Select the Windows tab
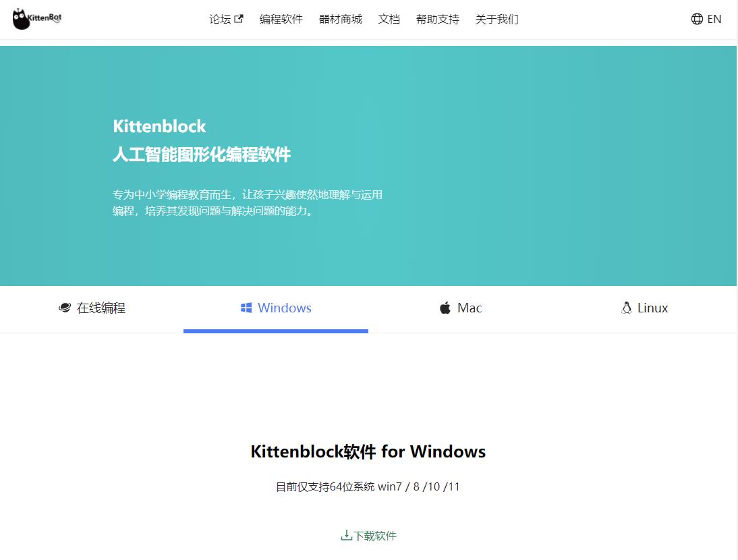 pyautogui.click(x=276, y=308)
